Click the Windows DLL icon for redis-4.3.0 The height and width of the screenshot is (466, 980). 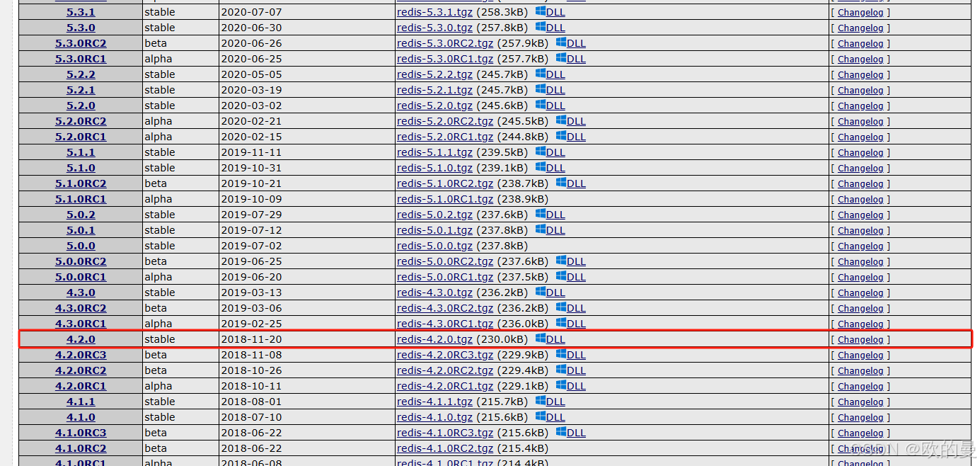point(541,292)
